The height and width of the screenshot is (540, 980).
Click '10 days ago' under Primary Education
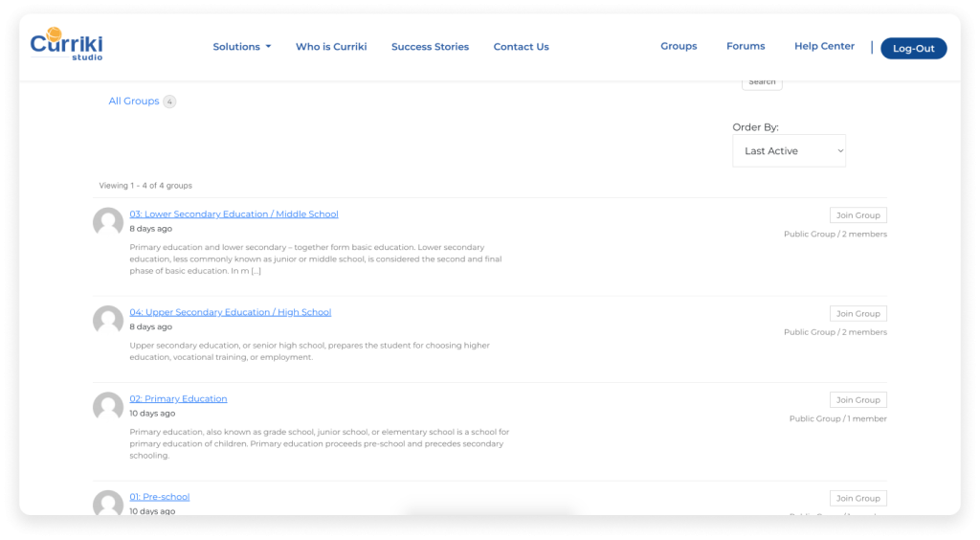(x=152, y=413)
